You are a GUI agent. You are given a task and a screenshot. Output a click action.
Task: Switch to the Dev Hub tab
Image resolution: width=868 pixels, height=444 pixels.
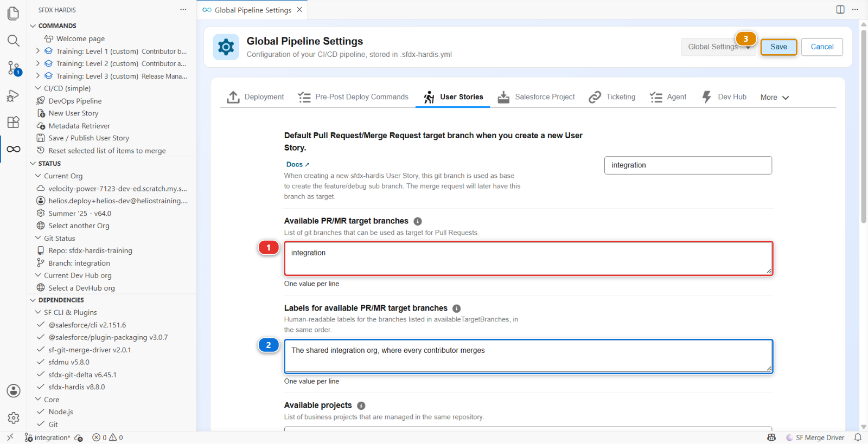pyautogui.click(x=724, y=97)
